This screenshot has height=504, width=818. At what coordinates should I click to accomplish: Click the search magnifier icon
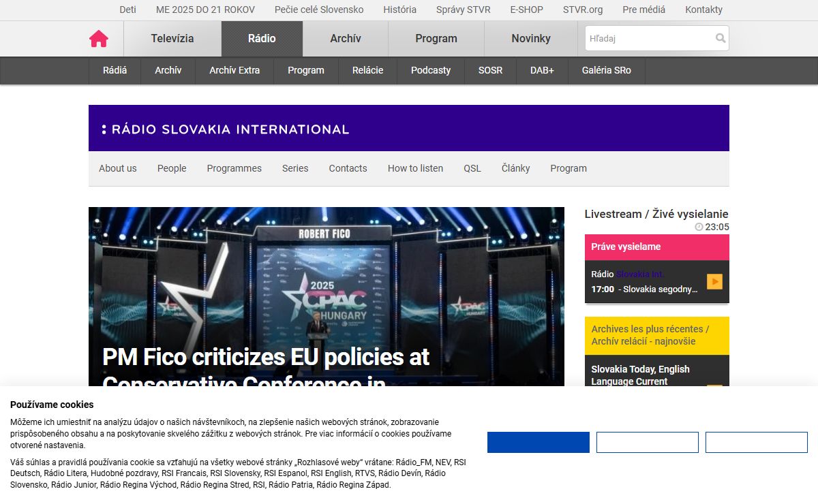[x=720, y=38]
